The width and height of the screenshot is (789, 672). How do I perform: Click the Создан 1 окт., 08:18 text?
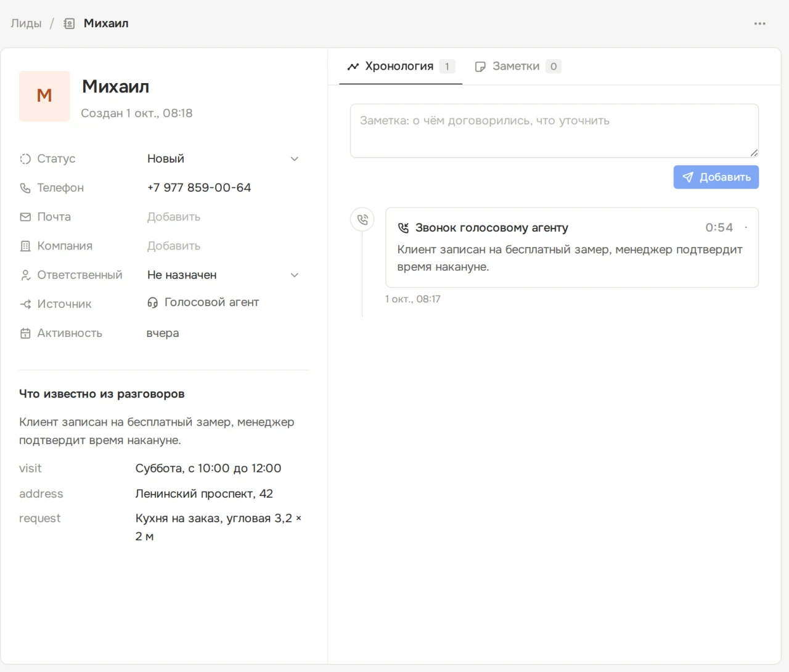click(x=137, y=113)
